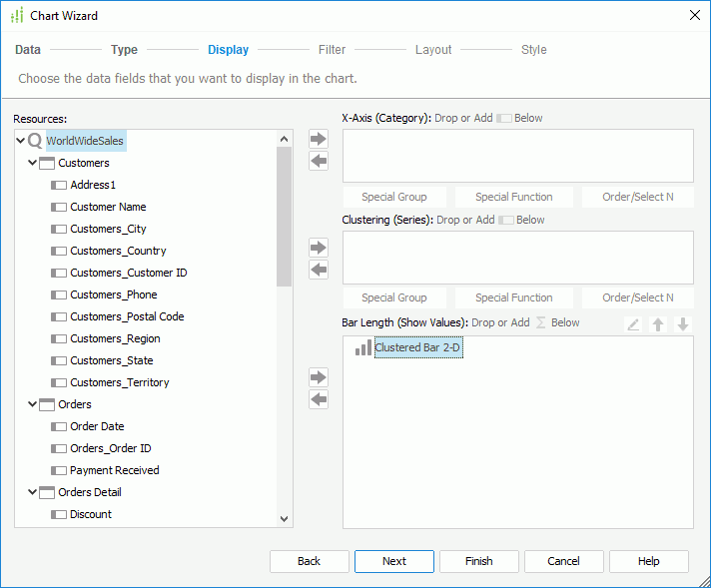Click X-Axis Order/Select N button
This screenshot has width=711, height=588.
(x=637, y=197)
